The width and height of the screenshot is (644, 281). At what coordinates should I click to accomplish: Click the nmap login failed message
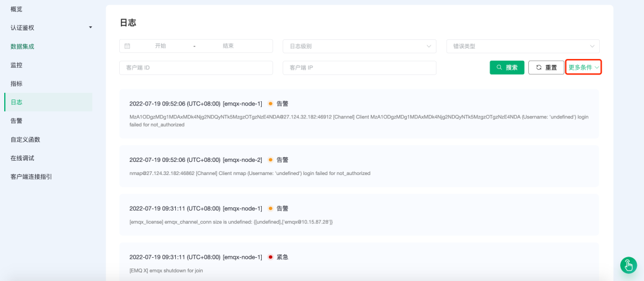click(250, 173)
